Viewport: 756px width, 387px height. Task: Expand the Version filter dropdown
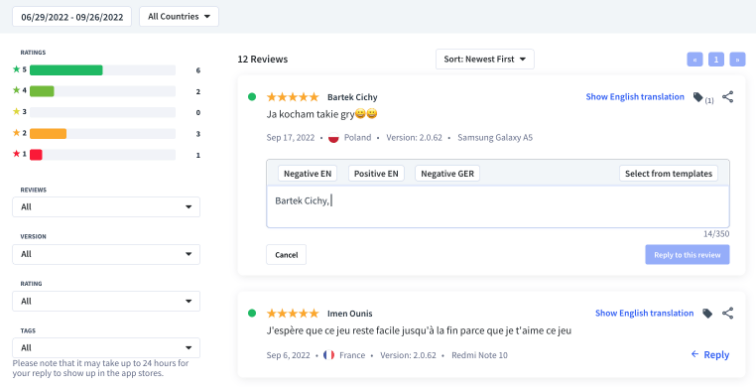click(x=106, y=254)
